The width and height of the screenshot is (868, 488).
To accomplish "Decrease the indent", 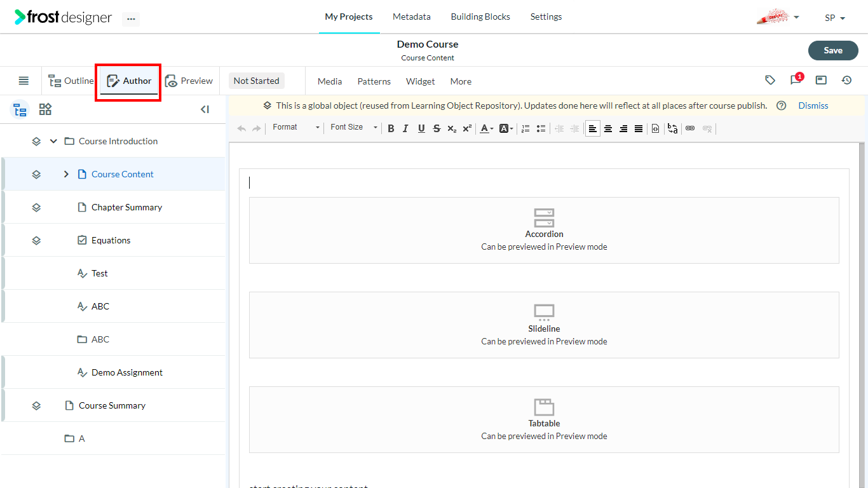I will pos(559,128).
